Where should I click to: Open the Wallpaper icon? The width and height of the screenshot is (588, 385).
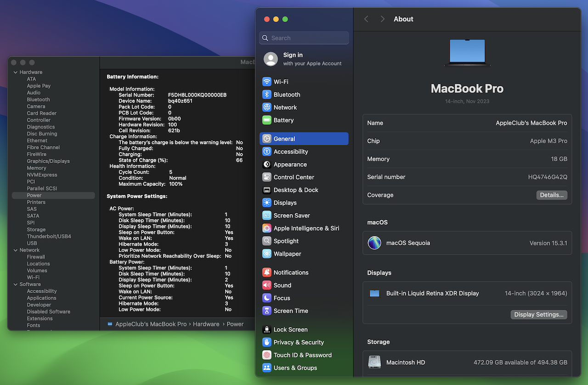pos(267,254)
